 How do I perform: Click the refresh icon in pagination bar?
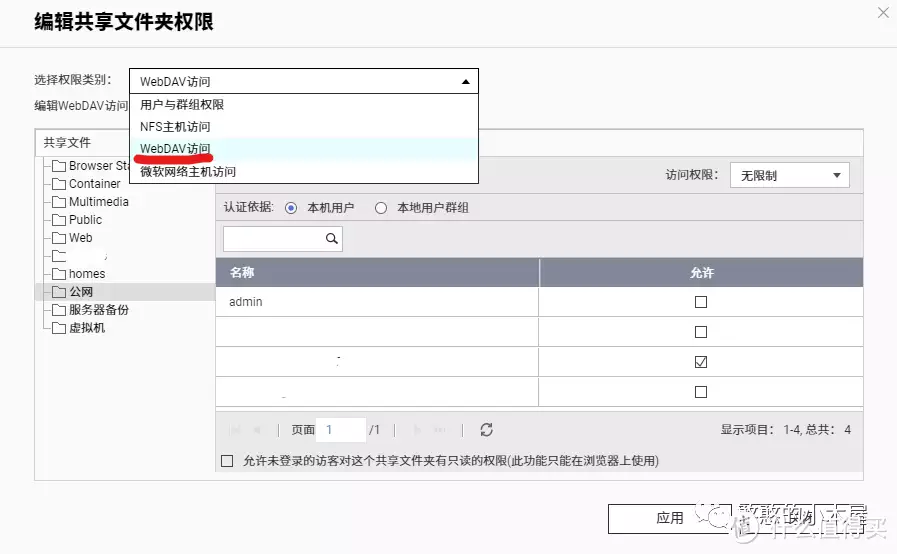point(486,430)
